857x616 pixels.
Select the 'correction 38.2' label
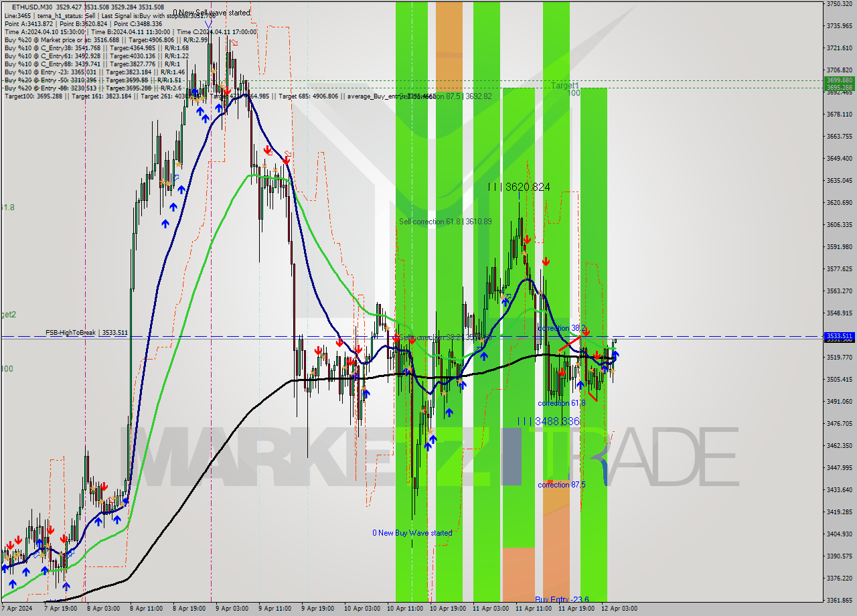coord(562,328)
